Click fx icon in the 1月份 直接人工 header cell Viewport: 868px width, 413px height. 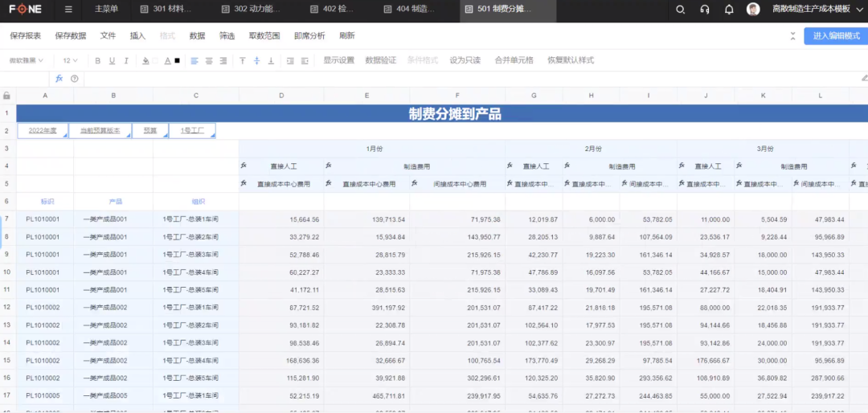[x=244, y=165]
